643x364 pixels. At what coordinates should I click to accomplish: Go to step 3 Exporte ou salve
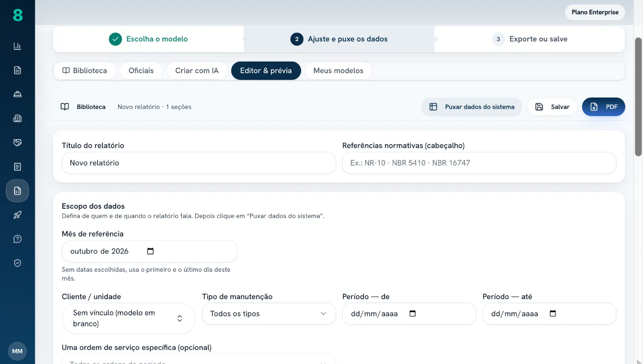[530, 39]
